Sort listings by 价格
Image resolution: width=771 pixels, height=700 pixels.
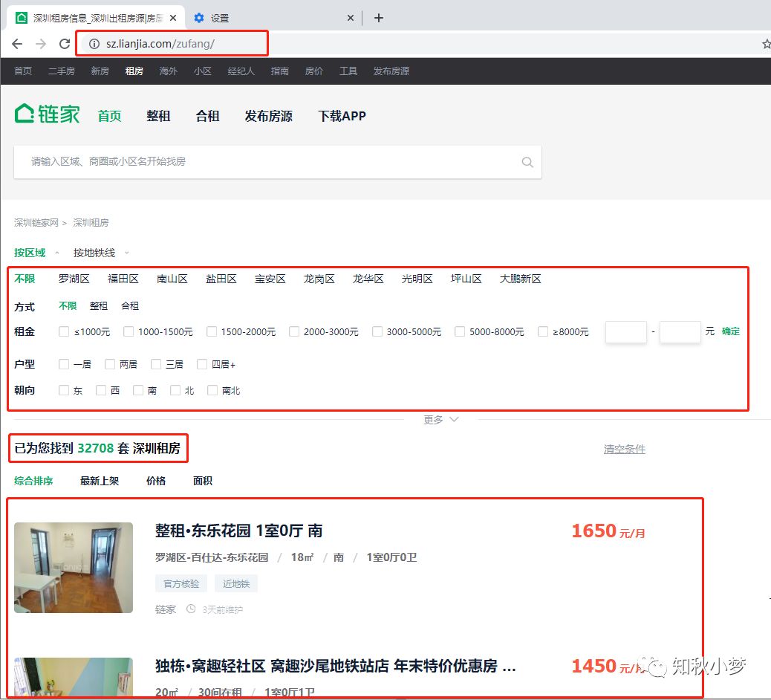156,481
